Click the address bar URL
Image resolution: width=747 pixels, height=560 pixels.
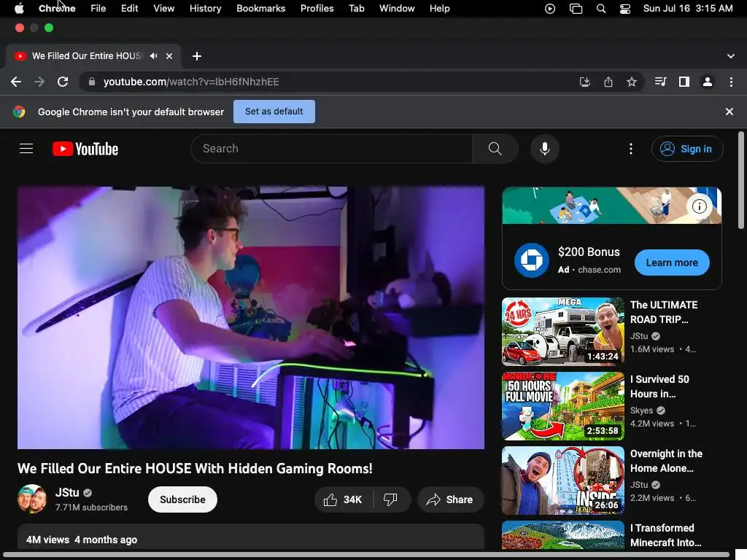(191, 82)
